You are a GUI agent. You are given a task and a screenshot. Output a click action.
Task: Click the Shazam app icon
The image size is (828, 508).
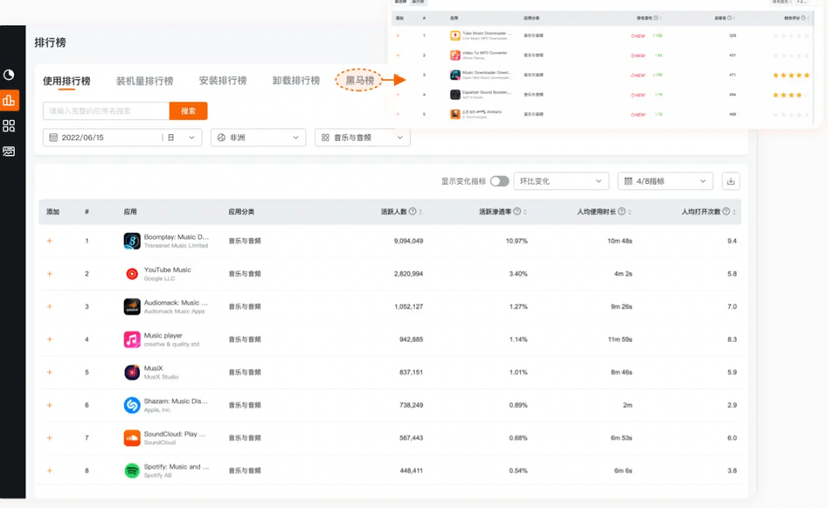pyautogui.click(x=132, y=405)
